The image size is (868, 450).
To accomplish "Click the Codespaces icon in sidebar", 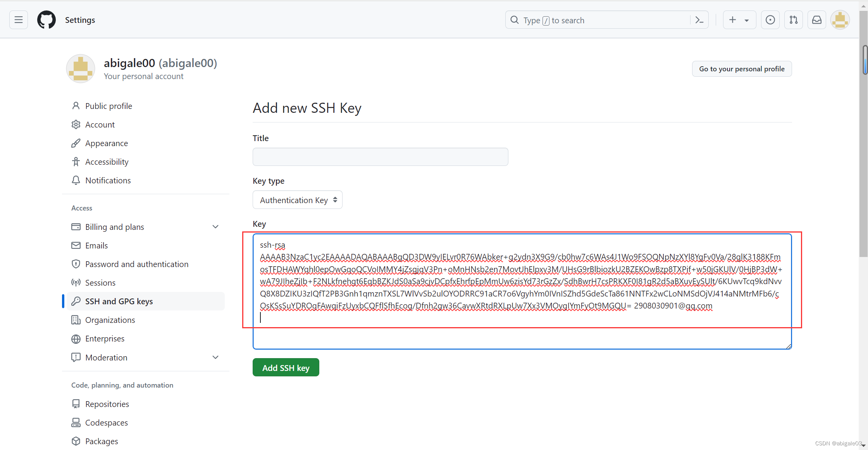I will pos(76,422).
